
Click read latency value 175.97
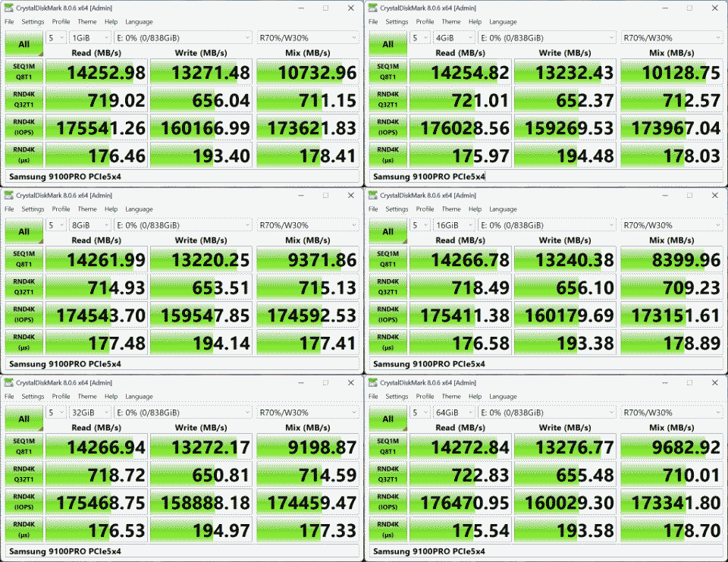point(481,156)
